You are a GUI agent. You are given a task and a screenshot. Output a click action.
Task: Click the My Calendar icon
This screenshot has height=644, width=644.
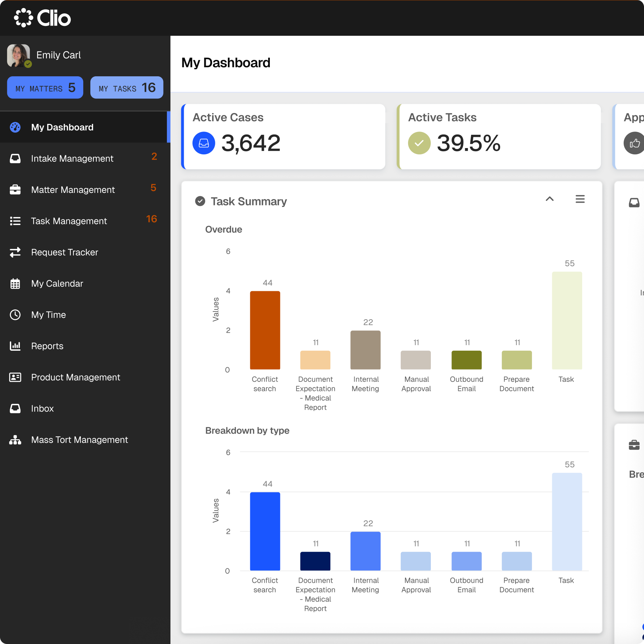(15, 283)
